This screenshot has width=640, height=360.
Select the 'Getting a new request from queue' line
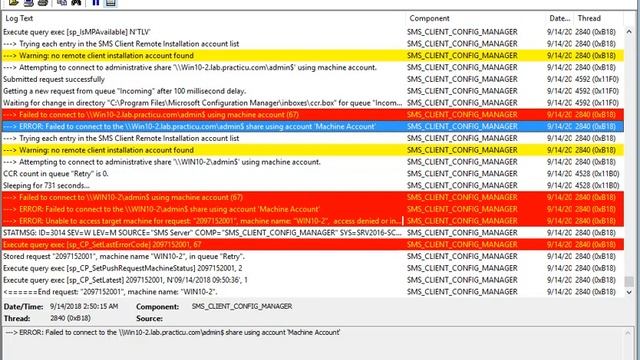click(x=313, y=91)
